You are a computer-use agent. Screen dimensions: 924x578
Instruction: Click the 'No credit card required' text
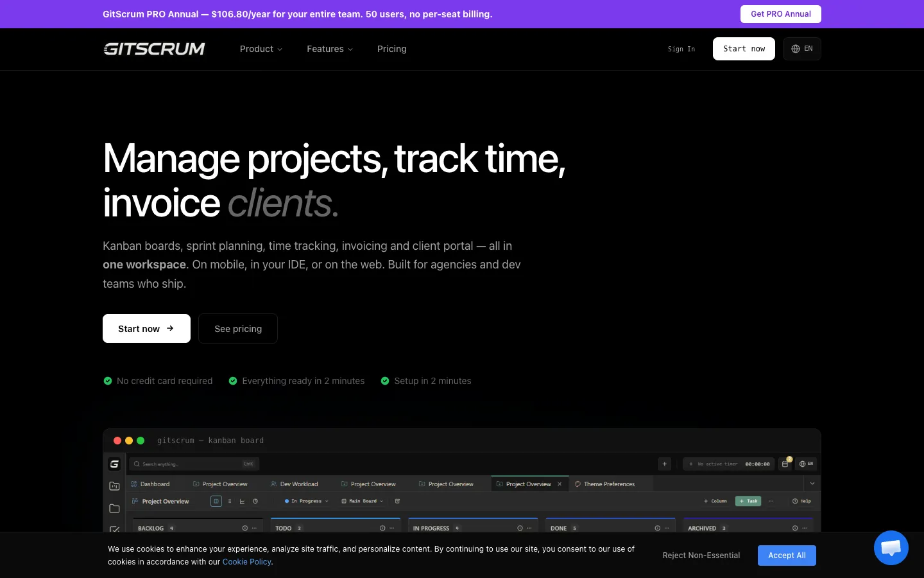164,381
